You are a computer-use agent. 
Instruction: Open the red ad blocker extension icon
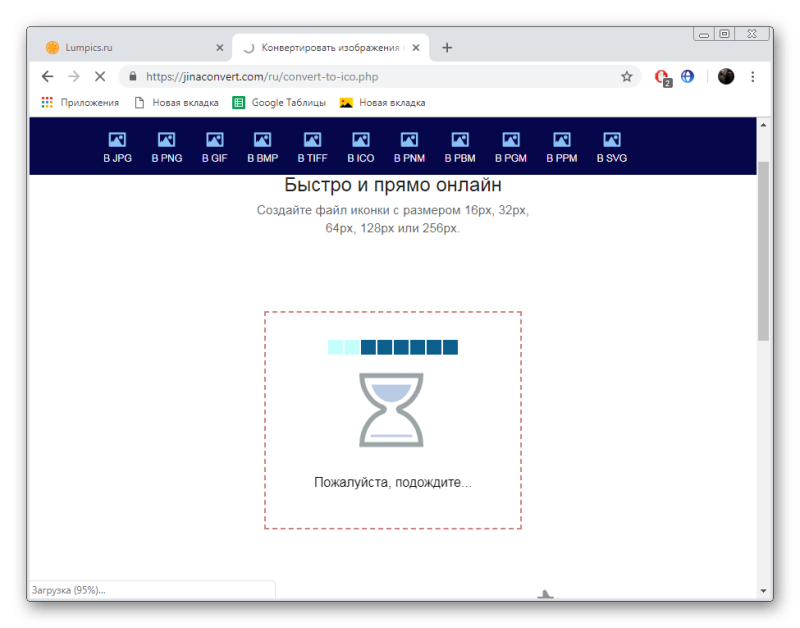[662, 77]
